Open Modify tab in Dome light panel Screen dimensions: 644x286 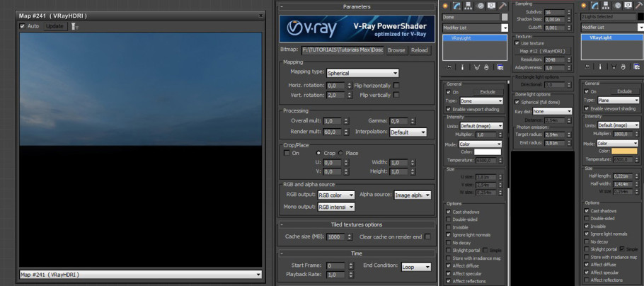[x=456, y=6]
